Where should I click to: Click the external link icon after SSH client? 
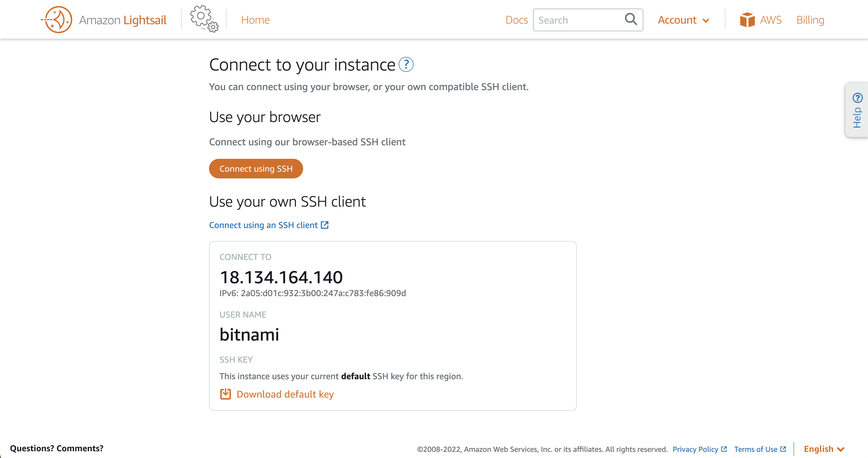[325, 225]
